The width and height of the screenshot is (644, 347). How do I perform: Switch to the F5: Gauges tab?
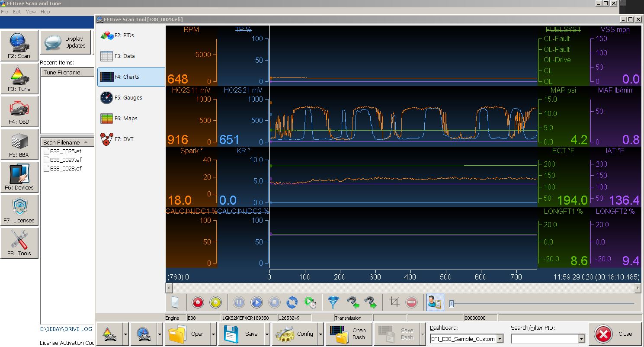(x=131, y=97)
